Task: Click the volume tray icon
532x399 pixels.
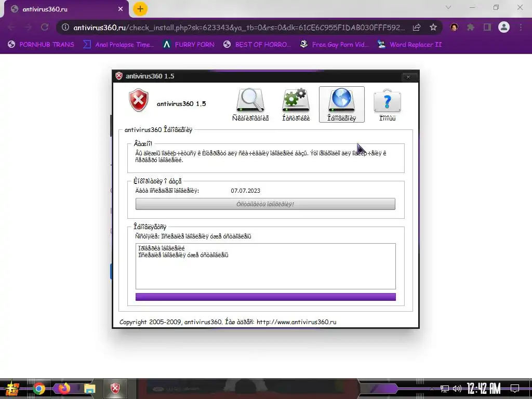Action: (457, 389)
